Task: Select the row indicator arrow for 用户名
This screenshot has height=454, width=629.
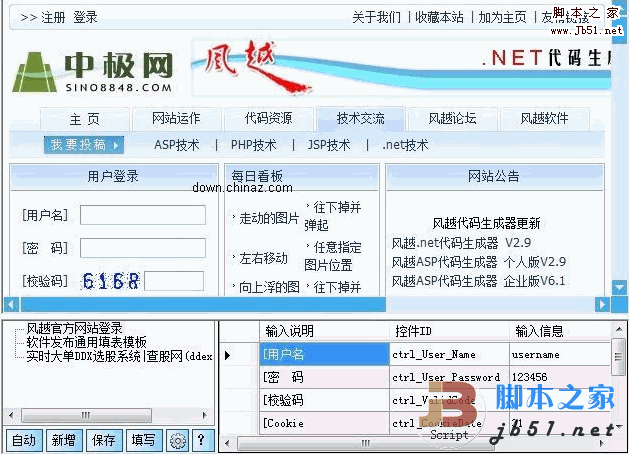Action: pyautogui.click(x=227, y=355)
